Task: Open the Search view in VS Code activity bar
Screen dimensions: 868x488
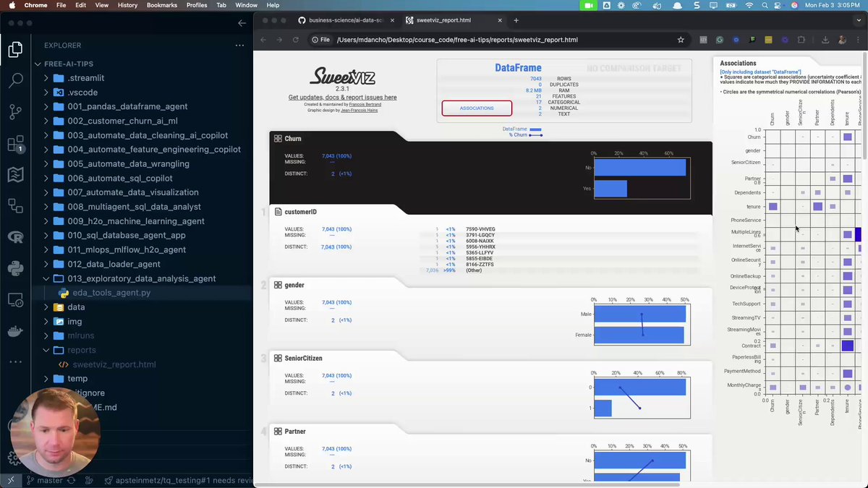Action: click(15, 80)
